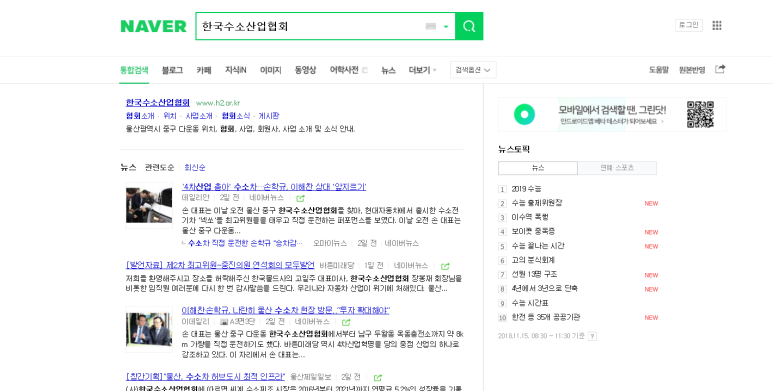Click the question-mark help icon under 뉴스토픽
This screenshot has width=773, height=391.
[x=593, y=336]
